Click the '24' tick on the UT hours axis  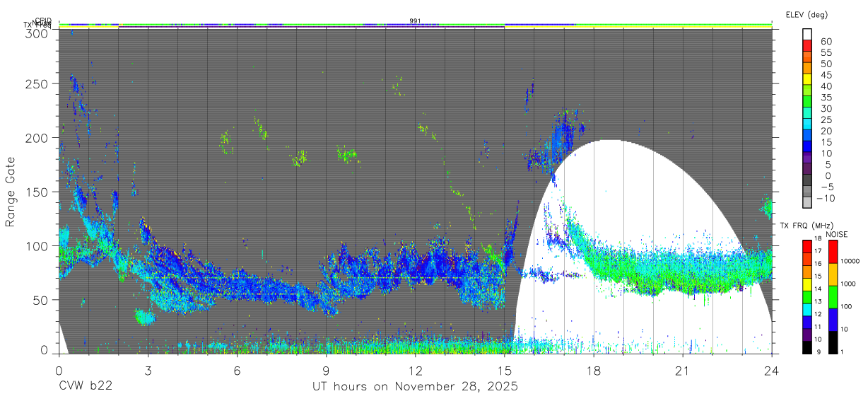[772, 371]
